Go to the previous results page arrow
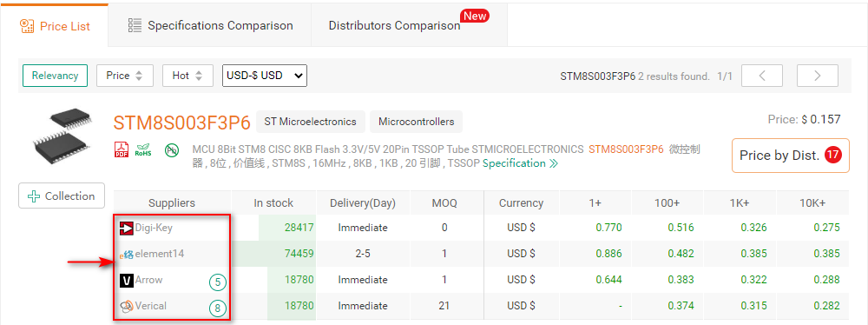The image size is (868, 325). [762, 76]
